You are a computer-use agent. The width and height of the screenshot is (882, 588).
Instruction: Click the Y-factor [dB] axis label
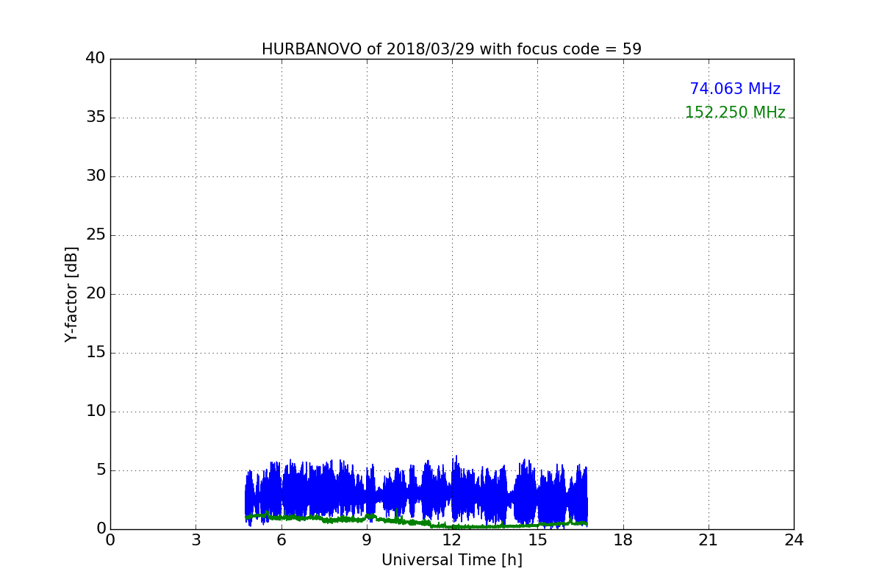point(71,294)
